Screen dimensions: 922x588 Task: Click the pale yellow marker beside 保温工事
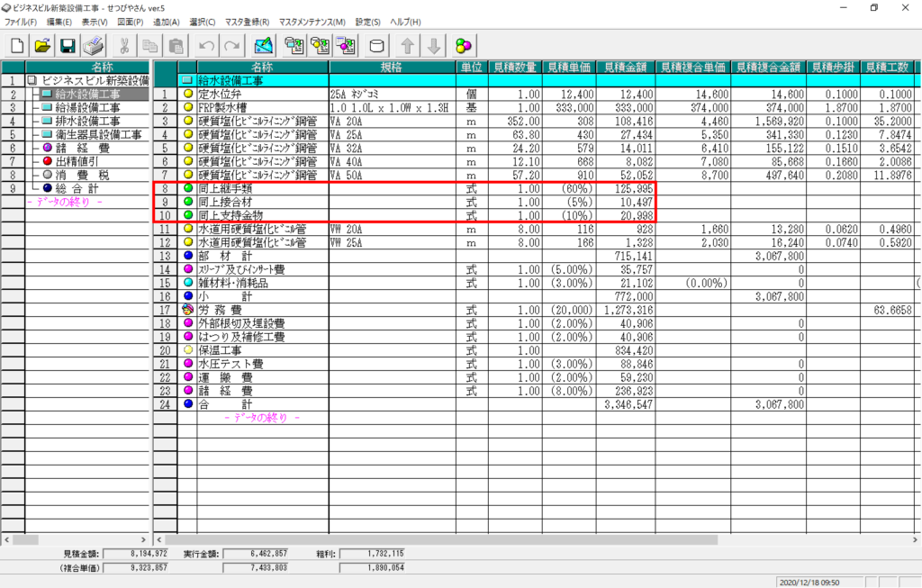tap(188, 350)
